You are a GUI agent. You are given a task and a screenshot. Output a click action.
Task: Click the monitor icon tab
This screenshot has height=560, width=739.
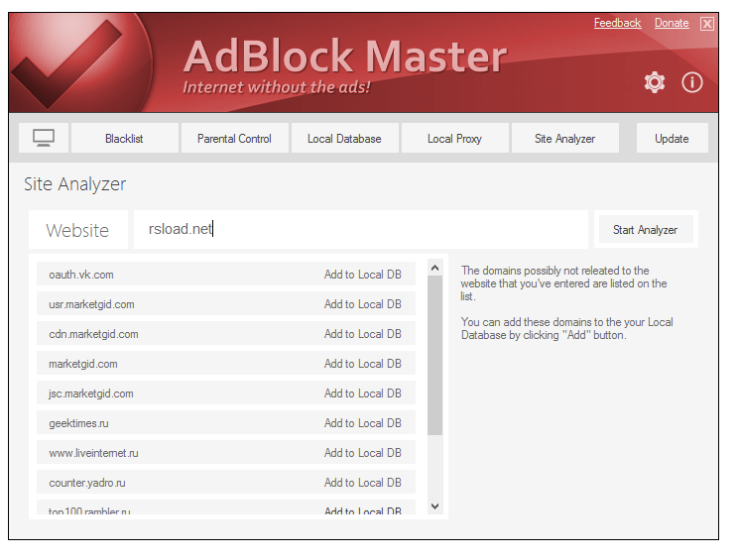[44, 138]
